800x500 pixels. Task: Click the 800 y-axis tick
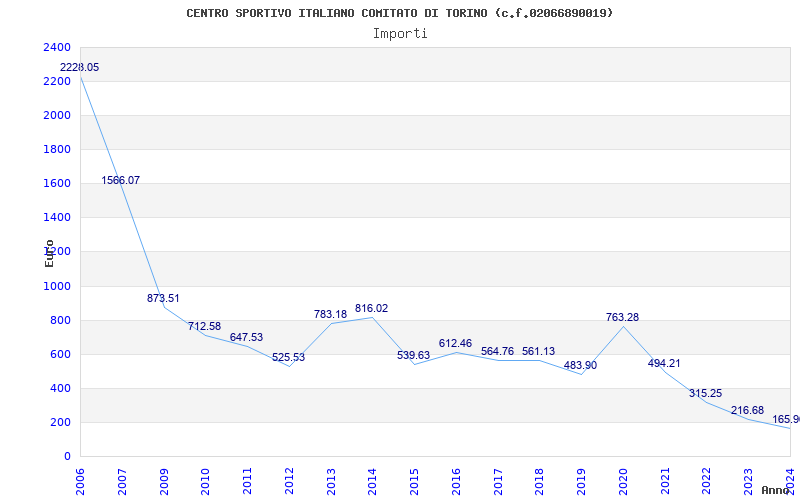pos(60,320)
